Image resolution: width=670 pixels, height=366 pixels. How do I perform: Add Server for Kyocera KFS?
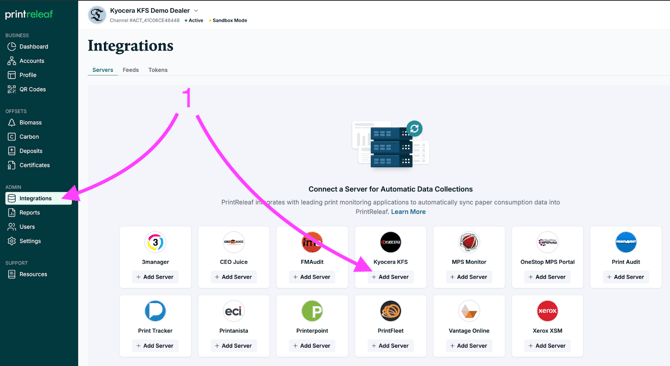pyautogui.click(x=391, y=277)
